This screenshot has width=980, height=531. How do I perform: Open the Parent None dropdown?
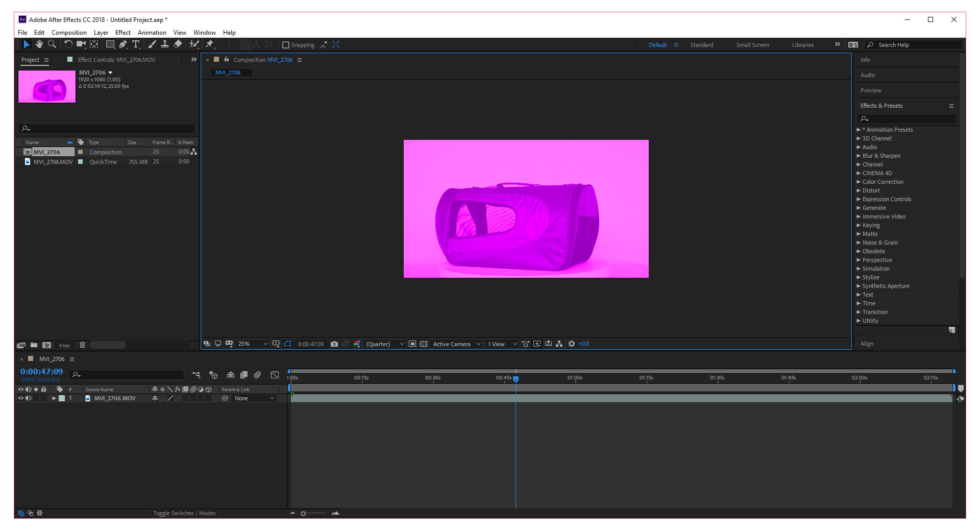point(254,398)
